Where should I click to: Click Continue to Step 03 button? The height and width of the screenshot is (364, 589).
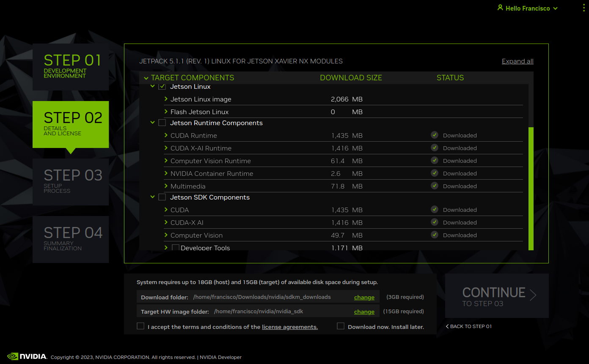[497, 296]
